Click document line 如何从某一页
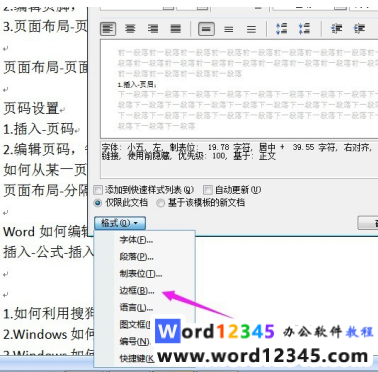This screenshot has height=372, width=378. tap(45, 170)
